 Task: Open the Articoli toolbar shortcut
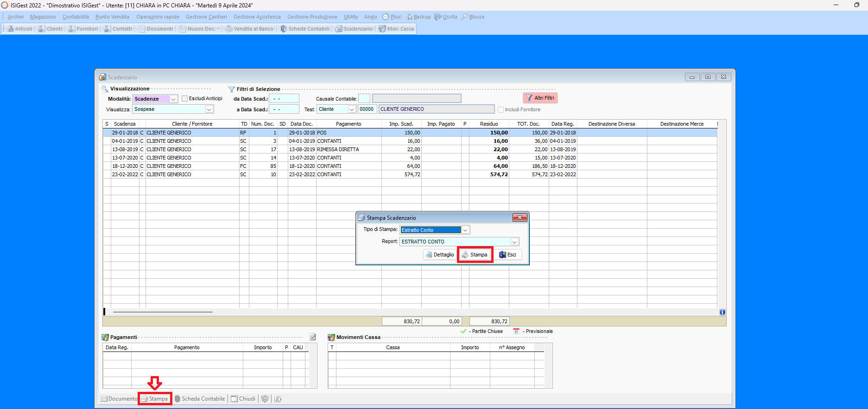pos(19,29)
